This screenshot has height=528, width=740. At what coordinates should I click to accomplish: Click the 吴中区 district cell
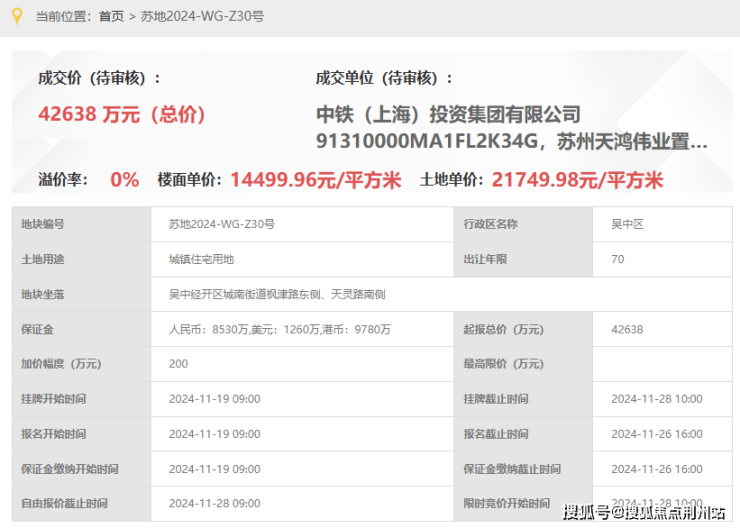pyautogui.click(x=663, y=224)
